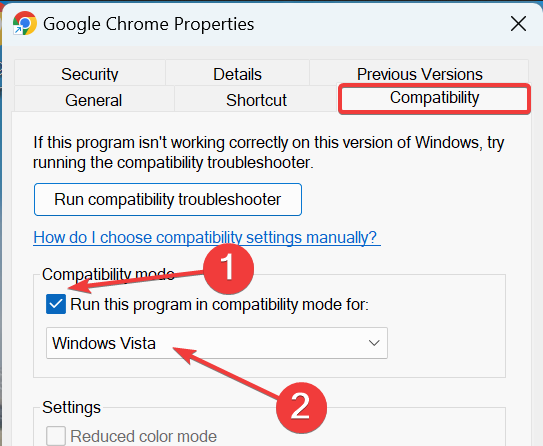Click Run compatibility troubleshooter button
This screenshot has width=543, height=446.
click(168, 200)
